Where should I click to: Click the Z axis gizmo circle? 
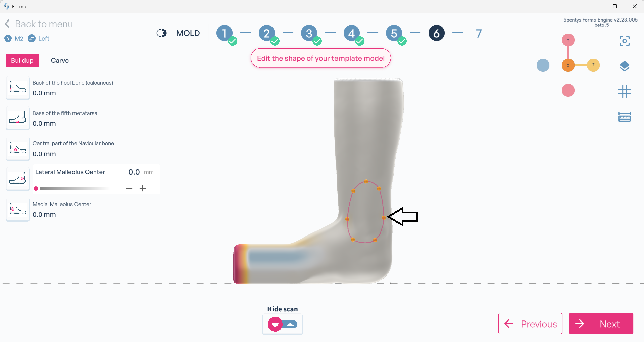(593, 65)
